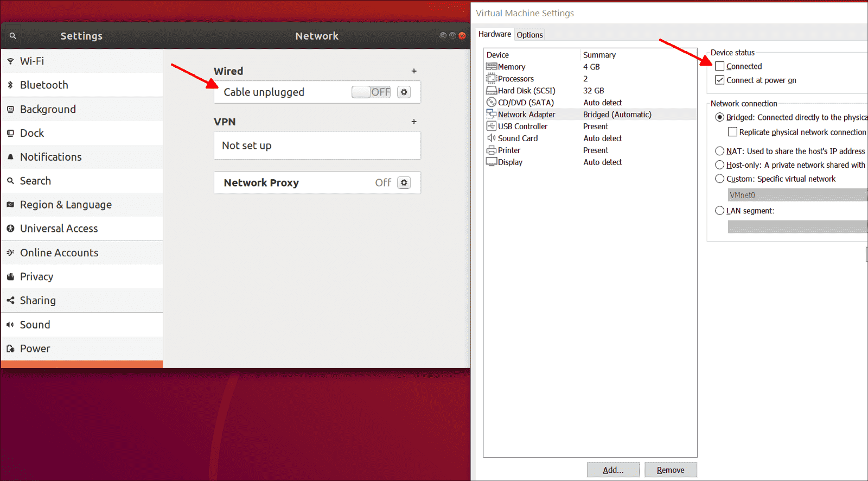Click the Sharing icon in sidebar
The height and width of the screenshot is (481, 868).
10,300
